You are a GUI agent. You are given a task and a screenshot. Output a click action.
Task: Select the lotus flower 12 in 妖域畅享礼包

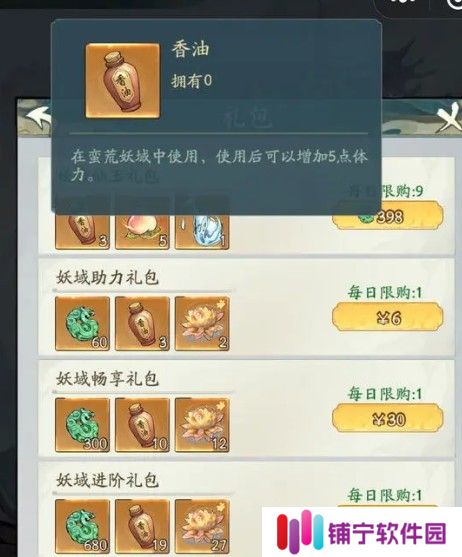click(x=202, y=425)
